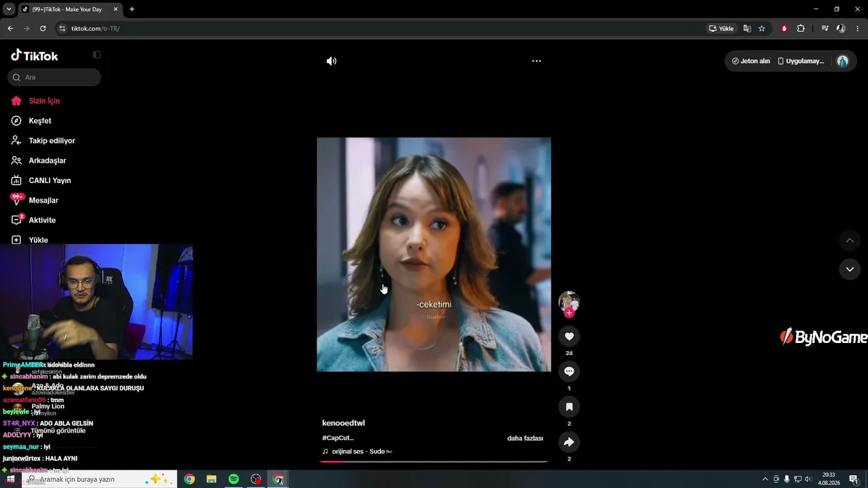Open Chrome media controls
Screen dimensions: 868x488
(825, 28)
